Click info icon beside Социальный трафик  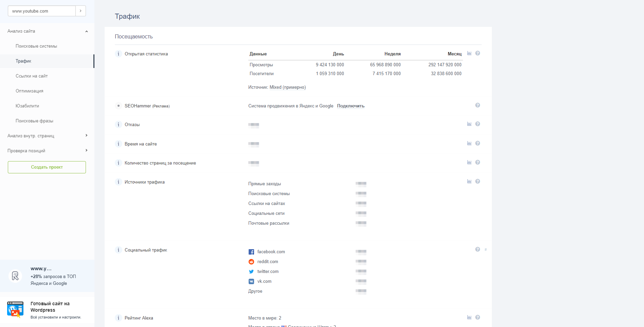click(x=118, y=250)
